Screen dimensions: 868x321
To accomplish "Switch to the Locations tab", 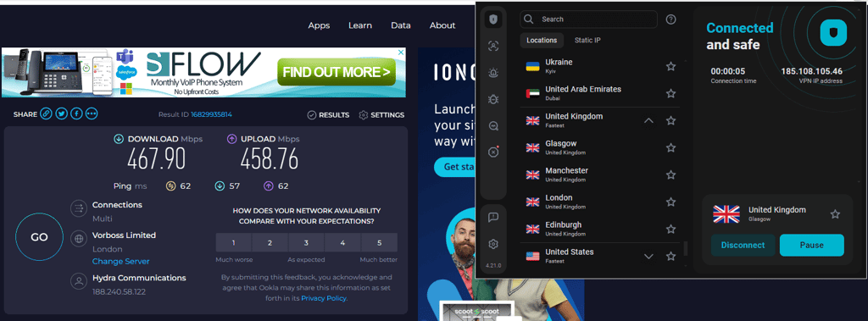I will pos(542,41).
